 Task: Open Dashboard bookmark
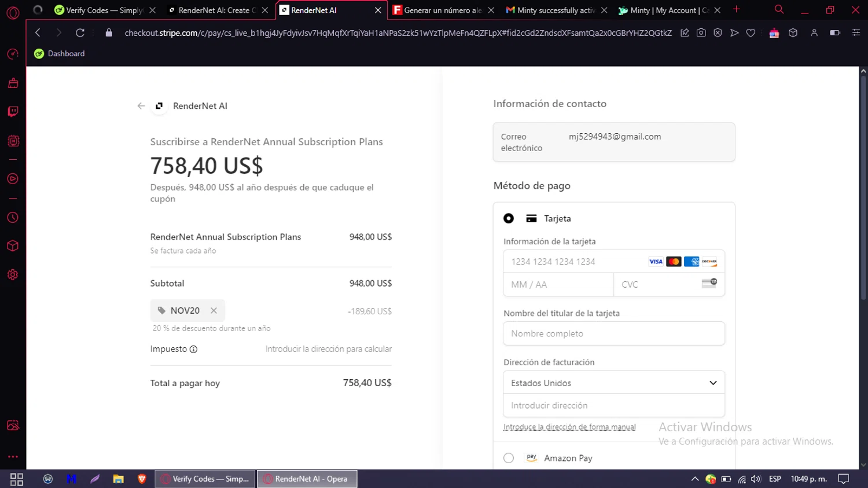(60, 54)
